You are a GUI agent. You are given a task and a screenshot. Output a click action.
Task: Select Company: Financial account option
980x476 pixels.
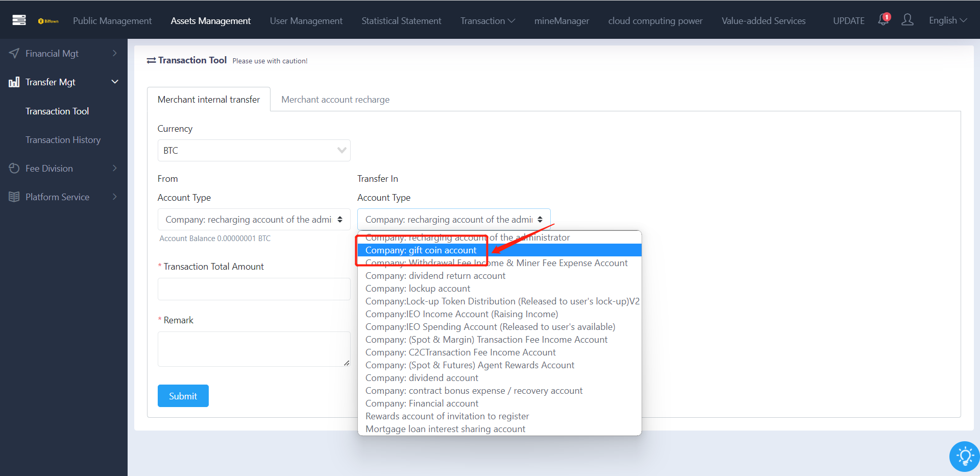(500, 403)
